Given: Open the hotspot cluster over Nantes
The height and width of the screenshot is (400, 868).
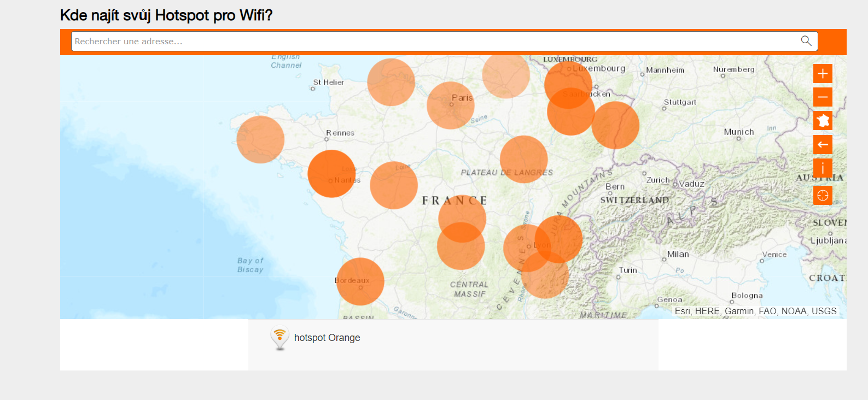Looking at the screenshot, I should point(331,174).
